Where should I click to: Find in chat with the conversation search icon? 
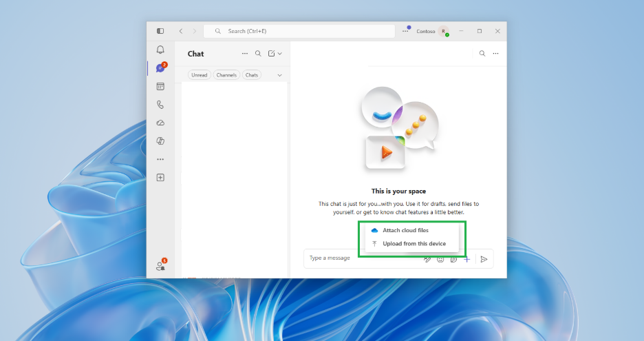(482, 54)
